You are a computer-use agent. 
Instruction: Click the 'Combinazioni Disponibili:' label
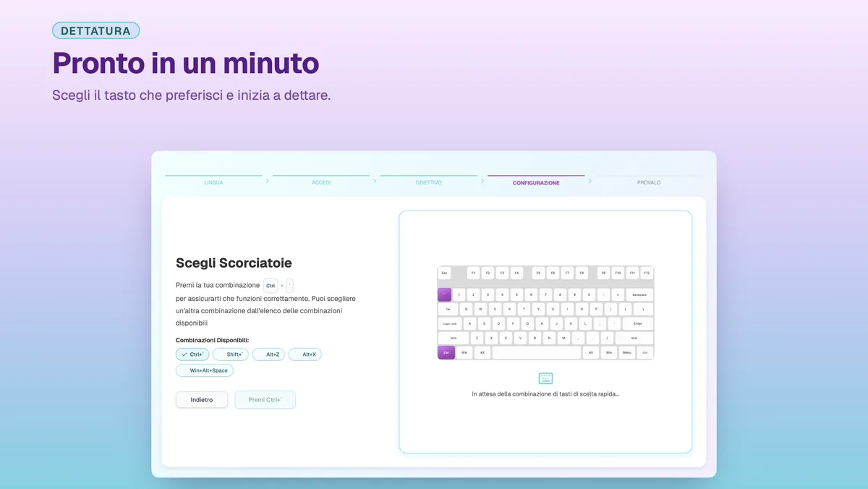(212, 339)
